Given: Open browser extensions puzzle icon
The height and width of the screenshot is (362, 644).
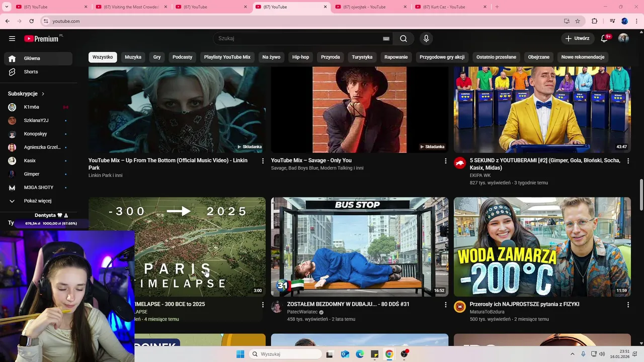Looking at the screenshot, I should point(595,21).
